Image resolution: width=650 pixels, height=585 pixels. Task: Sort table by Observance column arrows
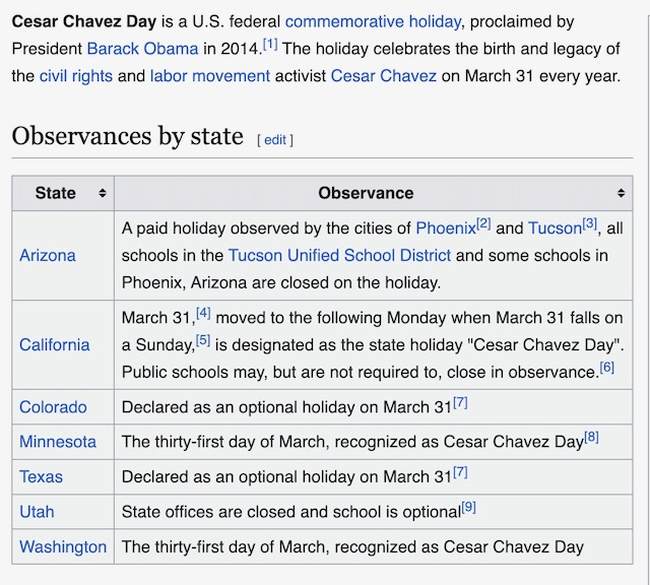coord(621,193)
